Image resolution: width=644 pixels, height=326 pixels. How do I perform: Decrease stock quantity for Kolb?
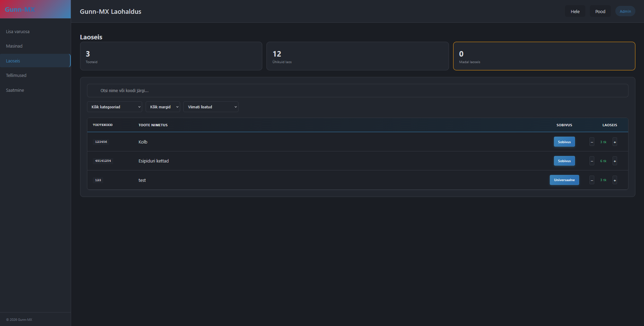point(592,142)
